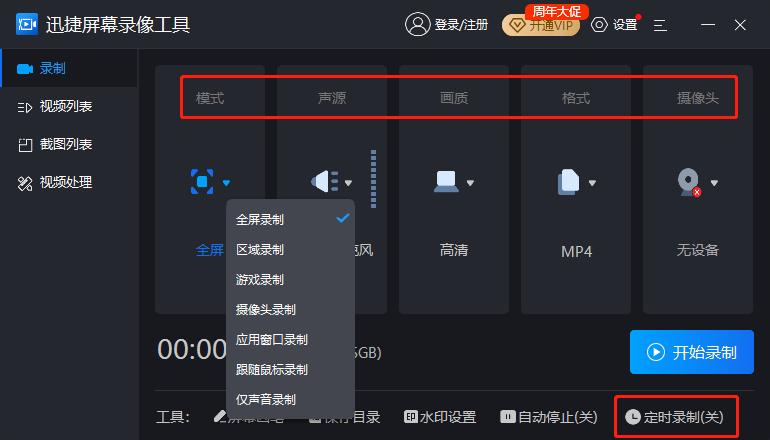Click the 格式 column header
This screenshot has width=770, height=440.
(576, 98)
